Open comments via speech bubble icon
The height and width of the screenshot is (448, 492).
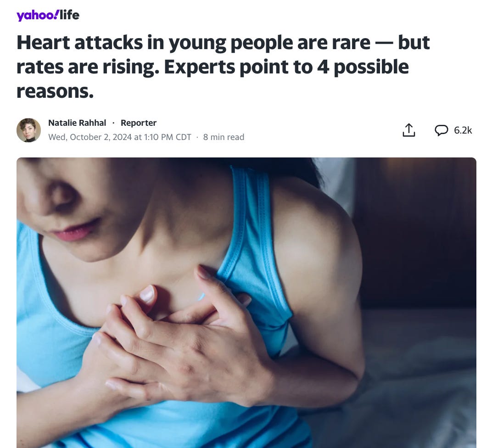[x=441, y=130]
